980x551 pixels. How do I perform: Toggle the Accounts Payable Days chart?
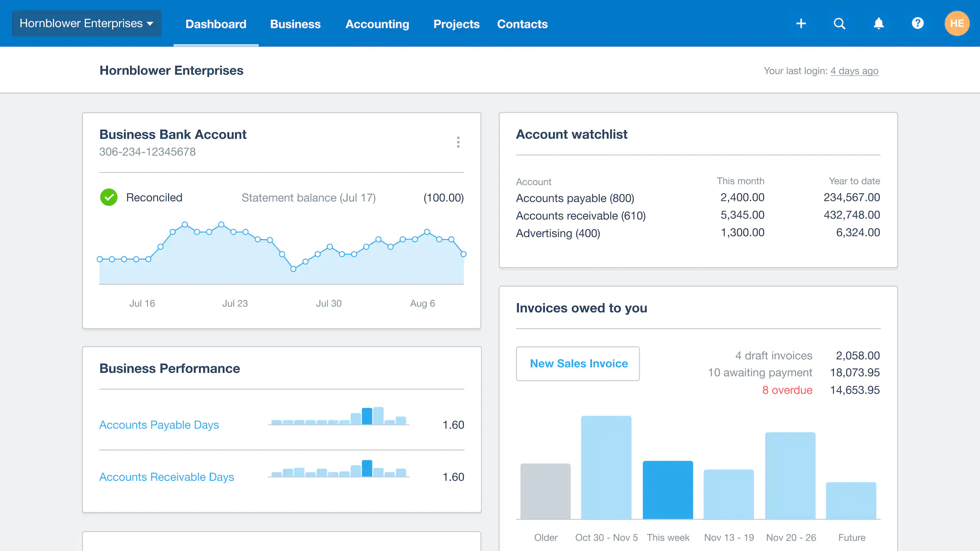point(159,424)
